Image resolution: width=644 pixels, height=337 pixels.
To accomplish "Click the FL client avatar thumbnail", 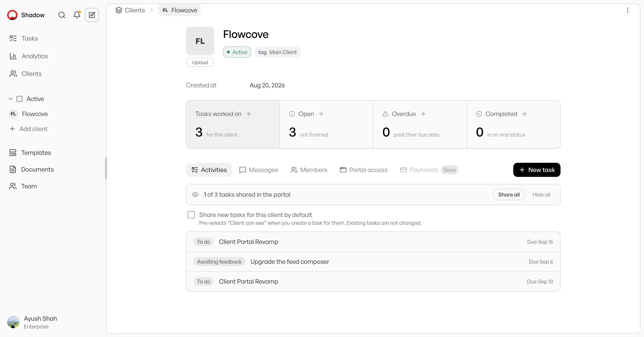I will (x=200, y=41).
